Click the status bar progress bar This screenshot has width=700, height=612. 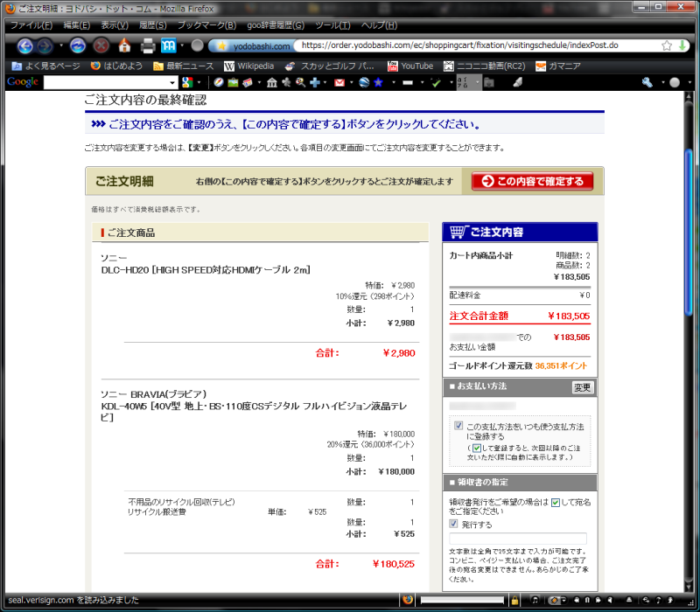point(462,601)
